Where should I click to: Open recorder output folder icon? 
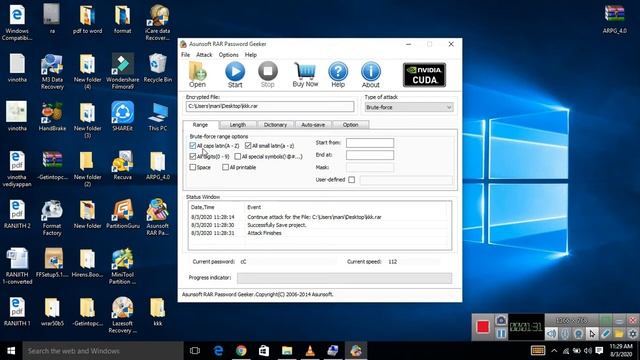pos(619,333)
